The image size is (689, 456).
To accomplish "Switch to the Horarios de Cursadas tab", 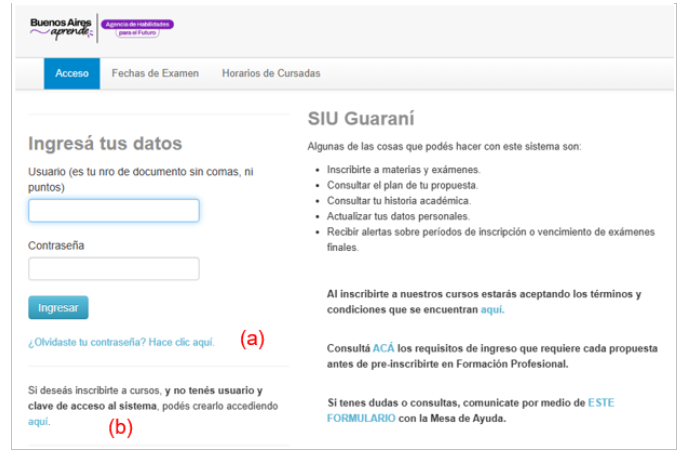I will [271, 73].
